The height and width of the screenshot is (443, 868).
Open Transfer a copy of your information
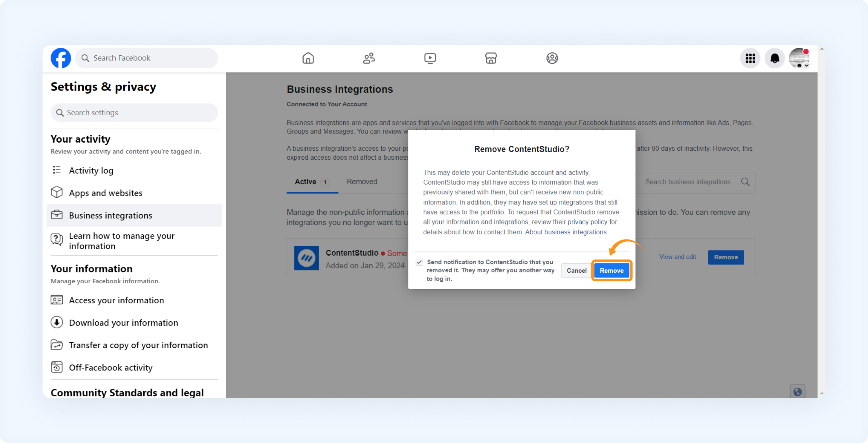(134, 345)
